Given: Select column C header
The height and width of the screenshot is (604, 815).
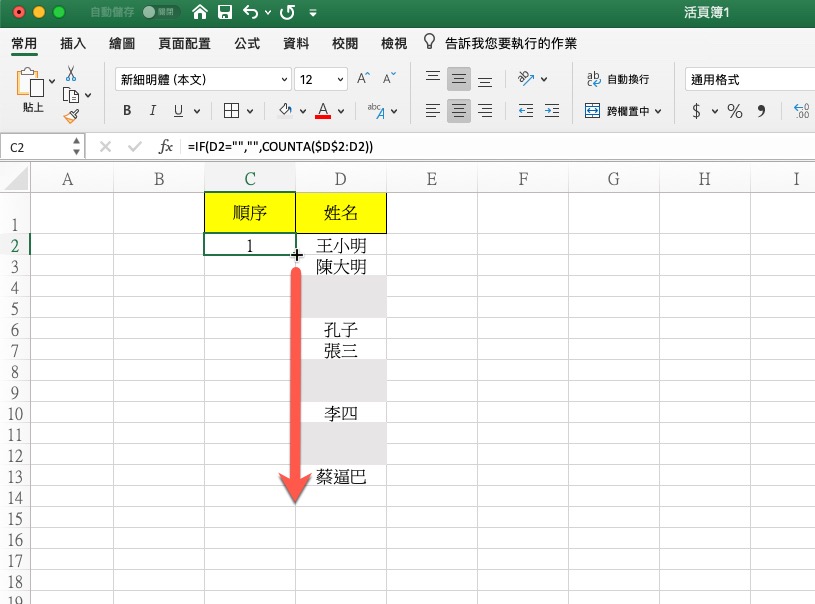Looking at the screenshot, I should click(250, 179).
